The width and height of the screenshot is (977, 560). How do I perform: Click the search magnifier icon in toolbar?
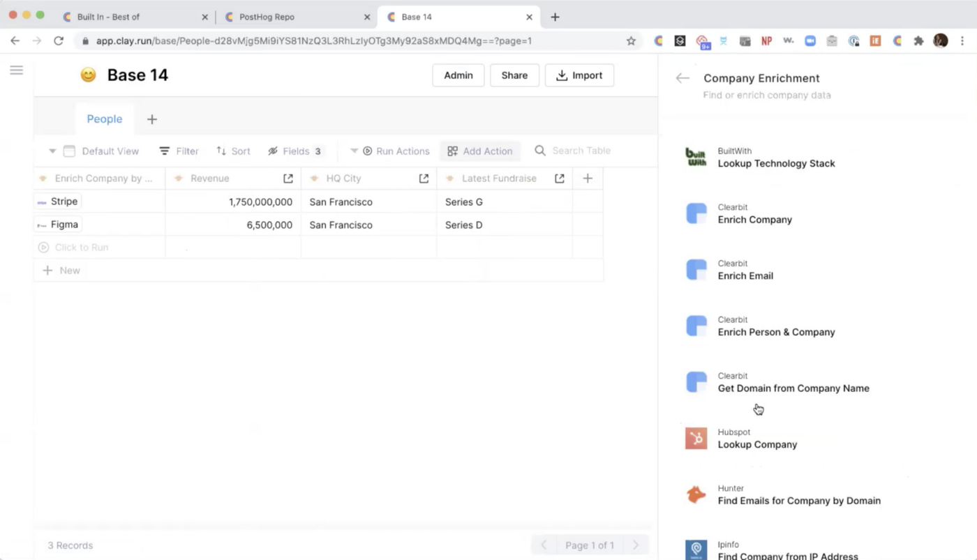pyautogui.click(x=540, y=151)
